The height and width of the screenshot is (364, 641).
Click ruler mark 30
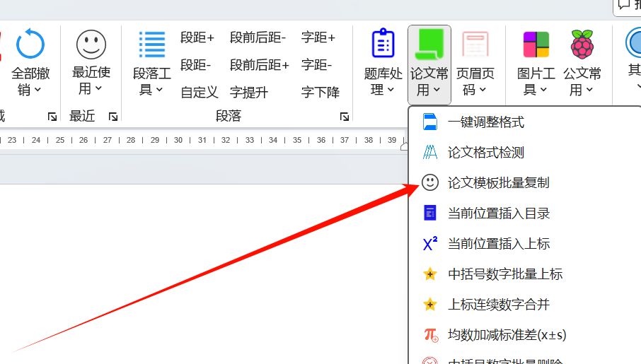(x=178, y=140)
